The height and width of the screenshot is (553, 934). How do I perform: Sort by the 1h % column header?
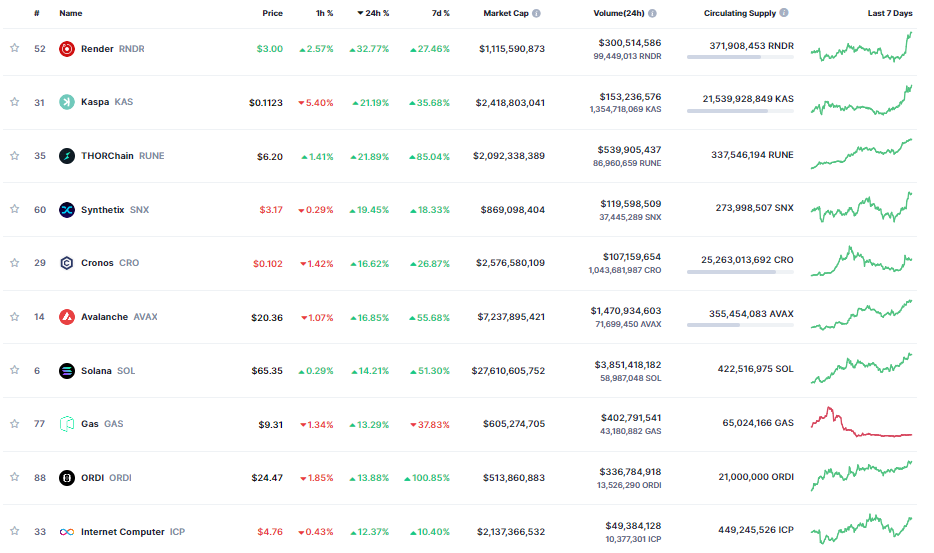pyautogui.click(x=325, y=13)
